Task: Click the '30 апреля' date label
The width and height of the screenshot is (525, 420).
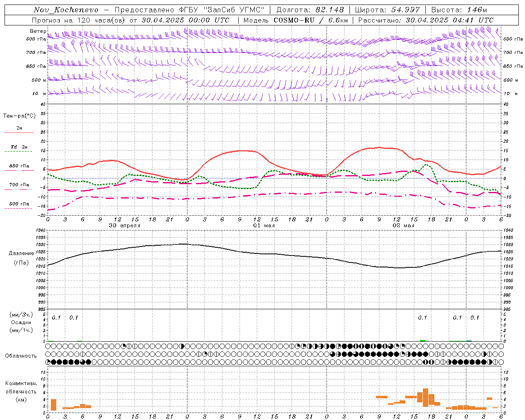Action: point(124,226)
